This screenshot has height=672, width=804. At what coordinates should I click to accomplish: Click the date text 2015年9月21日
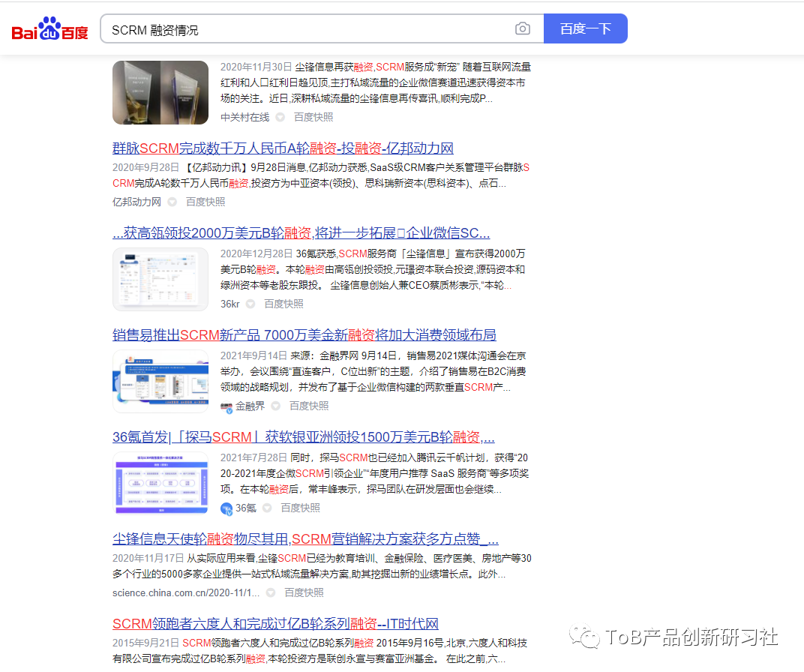(145, 643)
